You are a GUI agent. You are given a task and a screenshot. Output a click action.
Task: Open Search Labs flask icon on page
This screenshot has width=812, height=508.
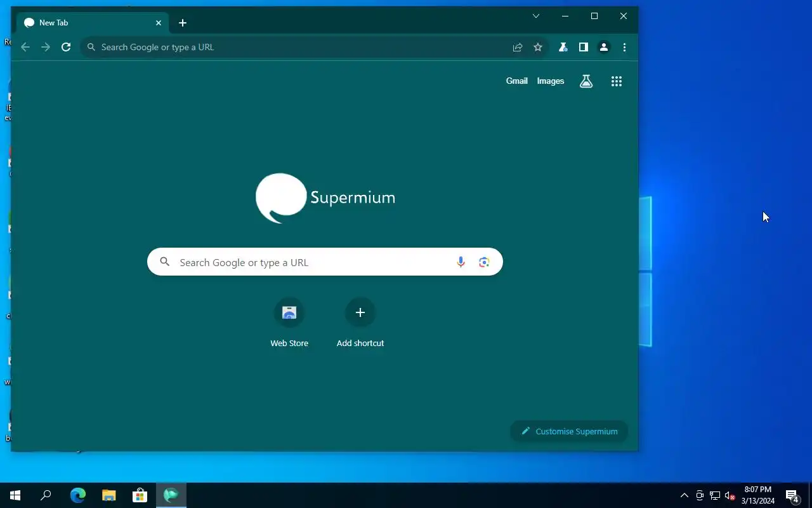click(x=586, y=81)
